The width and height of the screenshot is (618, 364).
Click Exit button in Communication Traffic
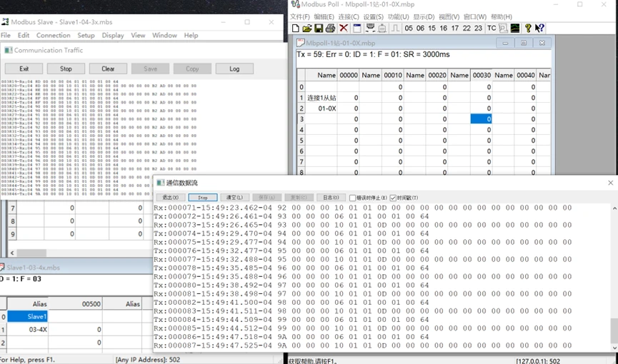pos(24,69)
